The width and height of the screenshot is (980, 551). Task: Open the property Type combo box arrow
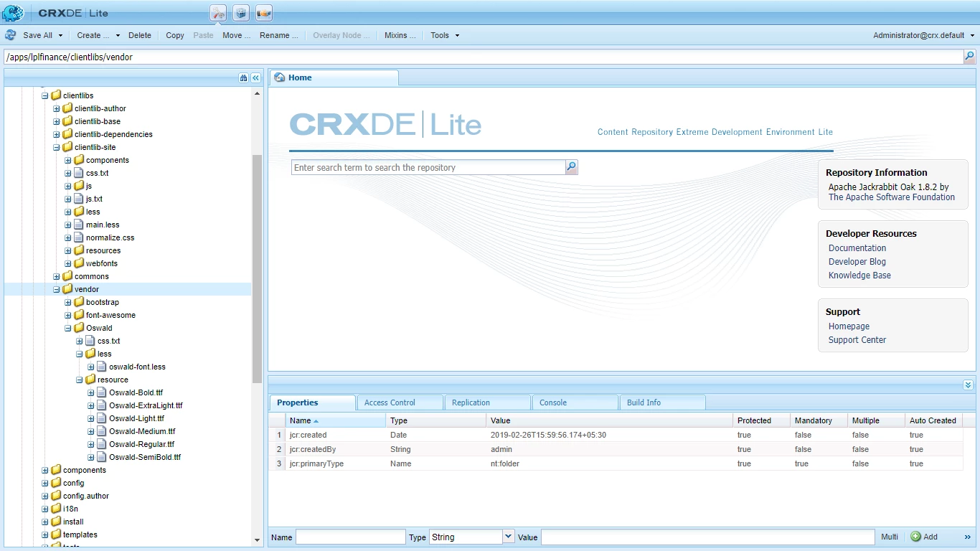pyautogui.click(x=509, y=537)
